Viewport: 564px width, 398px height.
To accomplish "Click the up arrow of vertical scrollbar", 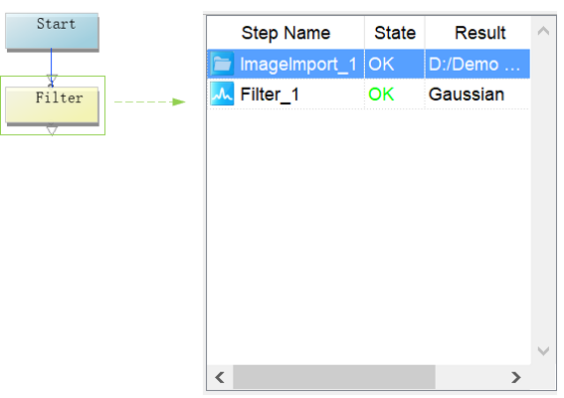I will 543,31.
